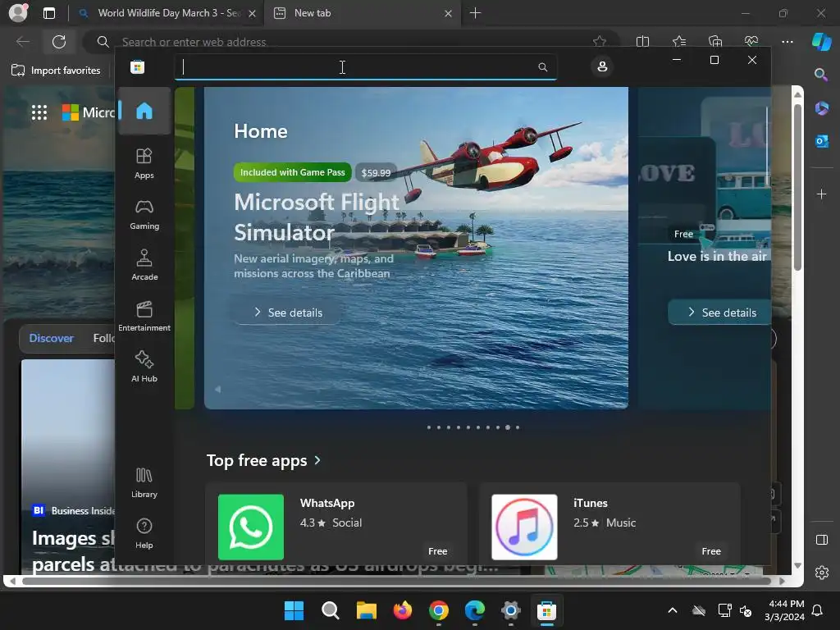
Task: Open the Microsoft app launcher grid
Action: tap(39, 112)
